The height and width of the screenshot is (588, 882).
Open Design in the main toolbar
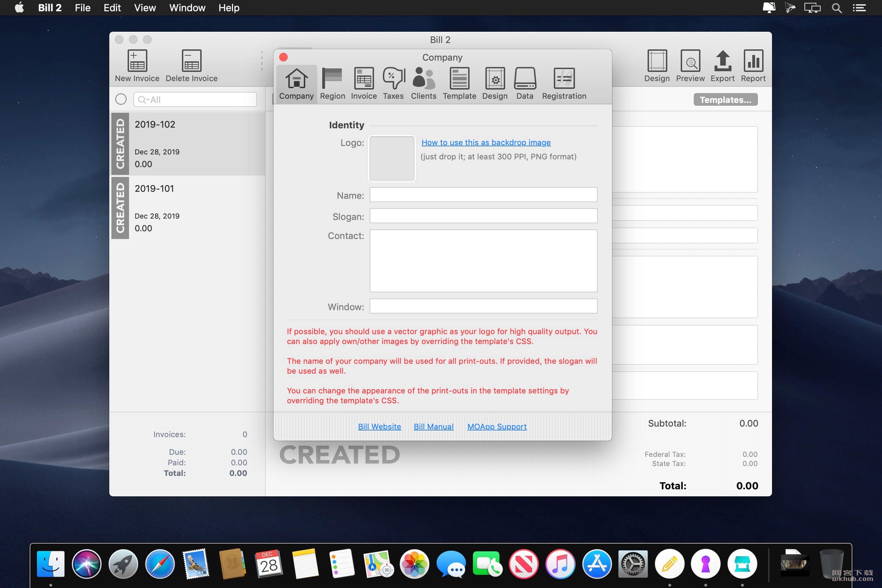[x=657, y=66]
